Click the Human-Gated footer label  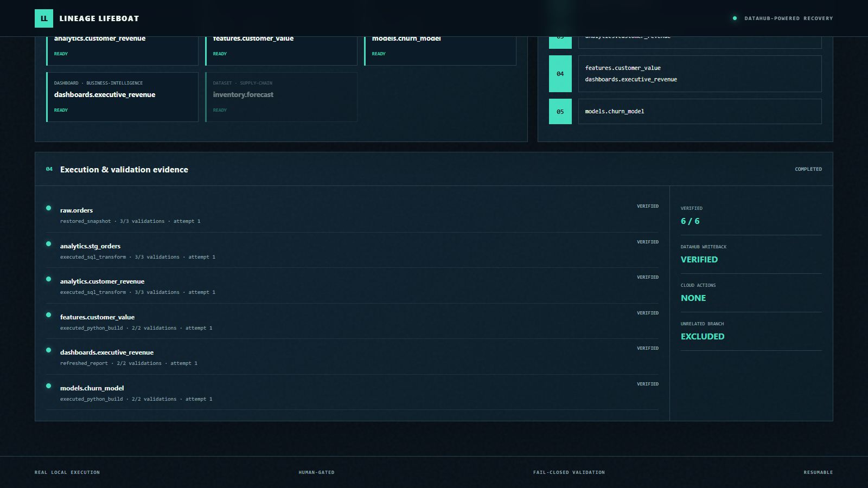pos(316,472)
